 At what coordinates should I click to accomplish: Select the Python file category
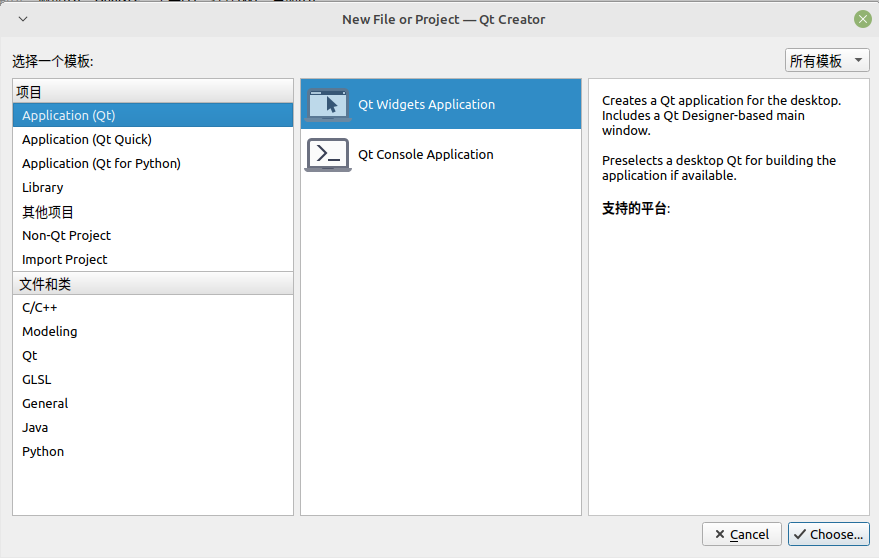43,452
